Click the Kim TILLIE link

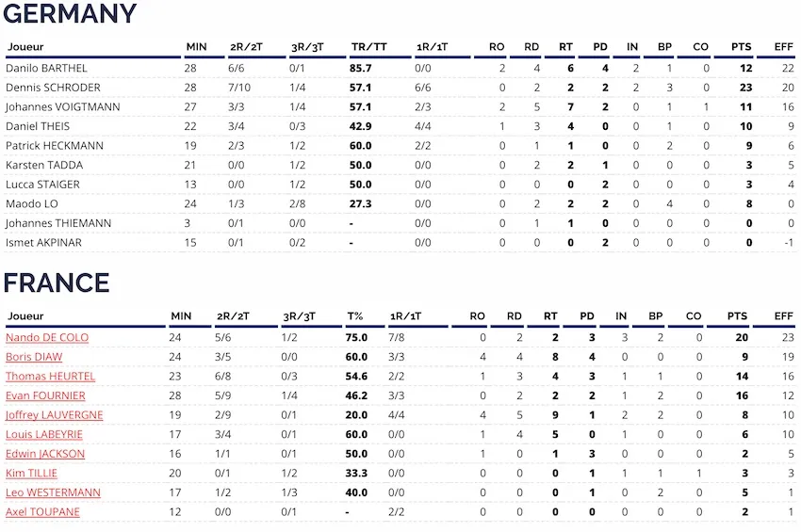click(x=31, y=474)
